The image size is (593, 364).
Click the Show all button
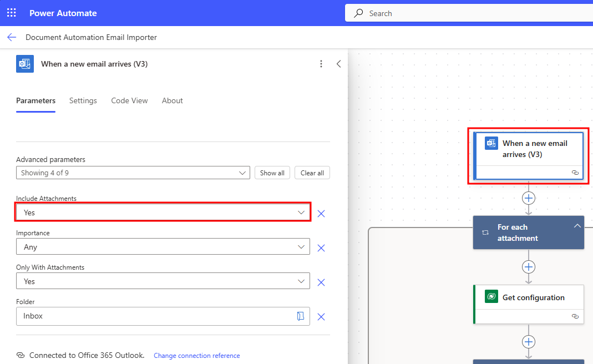click(272, 173)
